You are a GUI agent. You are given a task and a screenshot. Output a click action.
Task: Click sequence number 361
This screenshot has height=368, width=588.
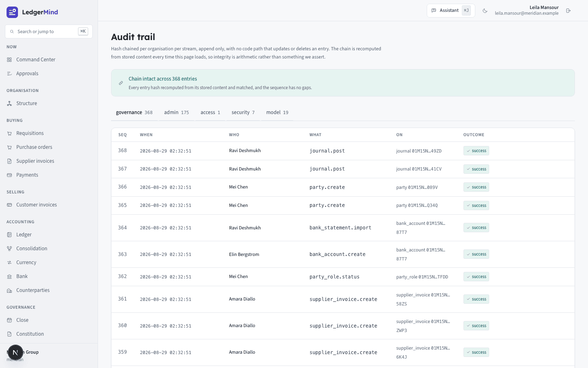122,299
